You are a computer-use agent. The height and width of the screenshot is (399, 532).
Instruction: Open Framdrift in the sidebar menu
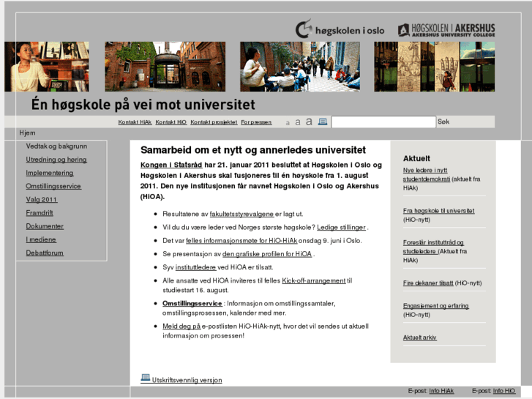coord(40,212)
